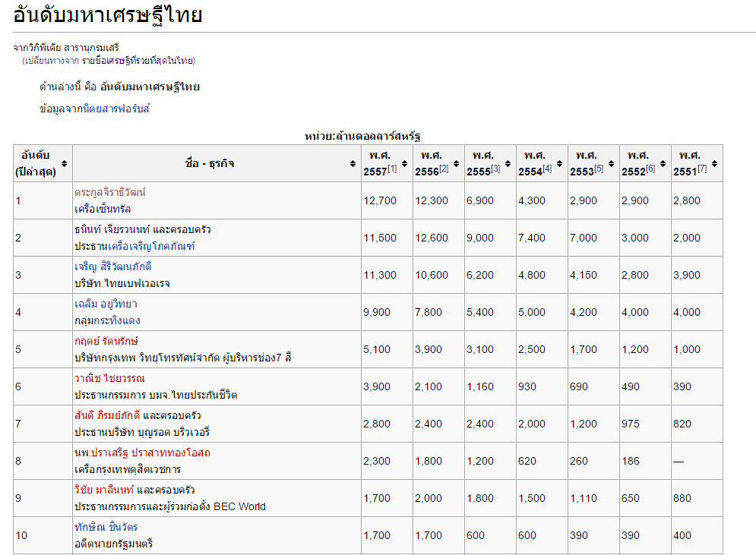
Task: Select page title อันดับมหาเศรษฐีไทย
Action: tap(108, 15)
